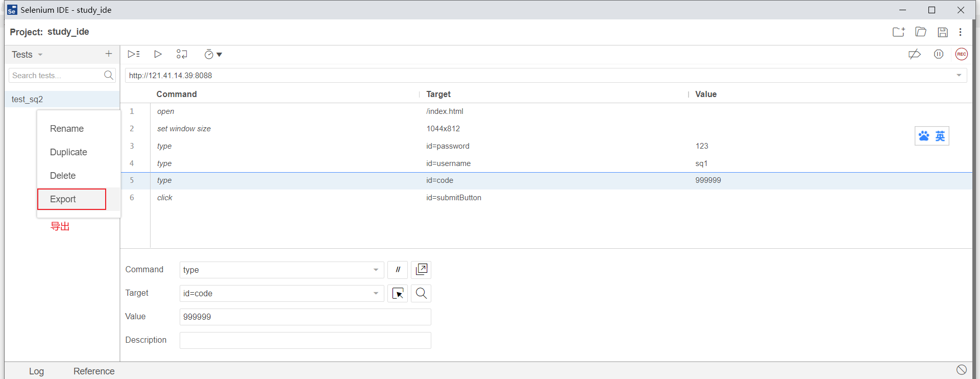This screenshot has width=980, height=379.
Task: Open a project folder icon
Action: 921,32
